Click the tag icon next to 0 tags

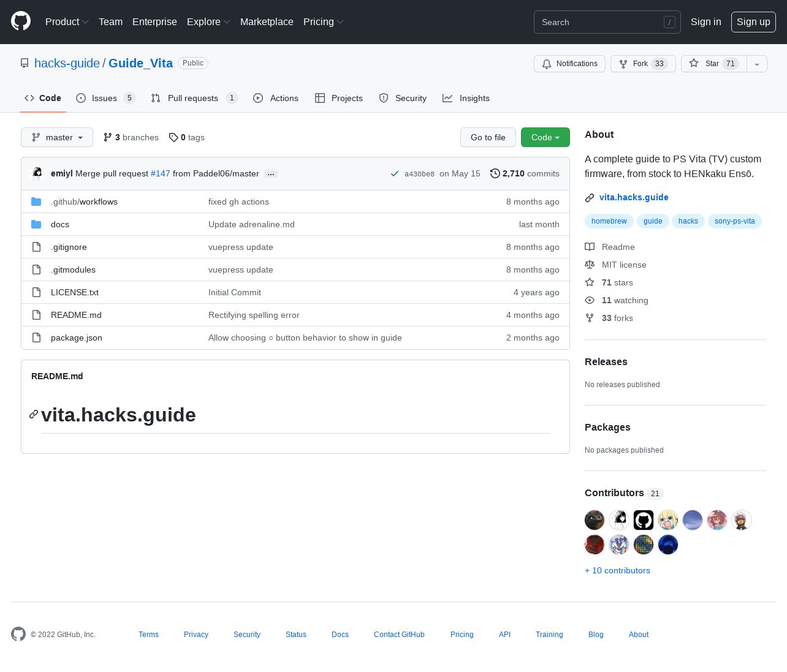(x=173, y=137)
